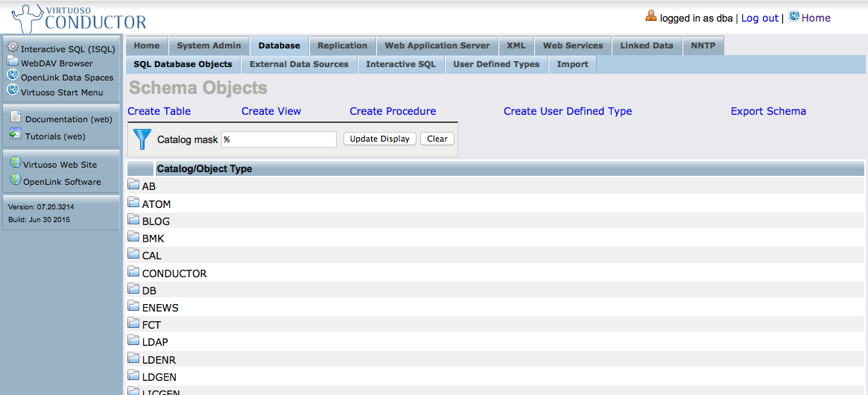Switch to the System Admin tab

[209, 45]
